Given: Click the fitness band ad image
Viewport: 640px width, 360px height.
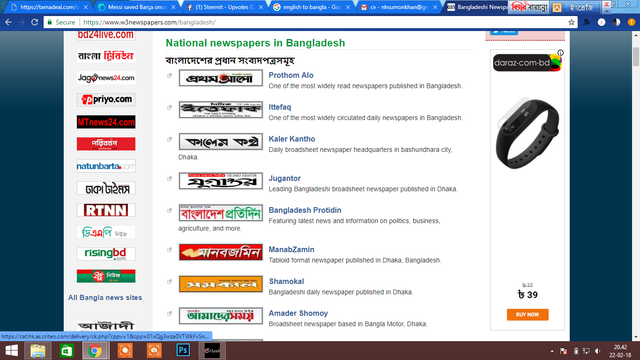Looking at the screenshot, I should point(527,133).
